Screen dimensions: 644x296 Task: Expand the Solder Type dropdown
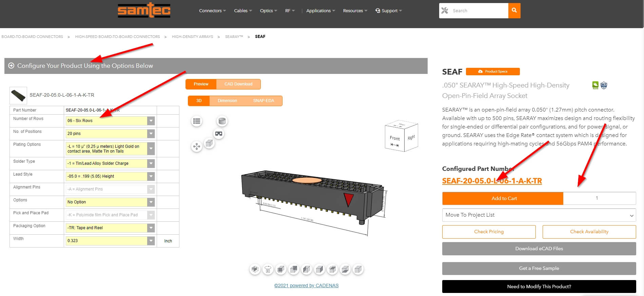coord(110,163)
